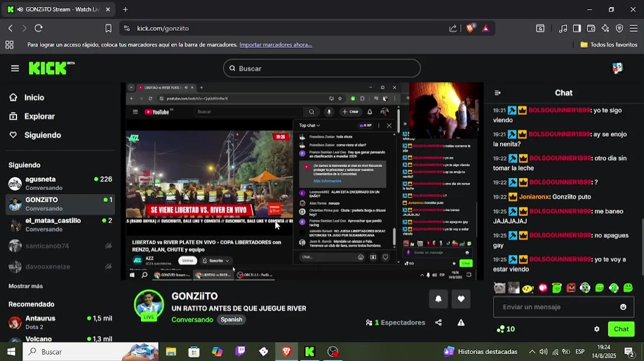Click the address bar URL kick.com/gonziito
Viewport: 644px width, 361px height.
(163, 28)
